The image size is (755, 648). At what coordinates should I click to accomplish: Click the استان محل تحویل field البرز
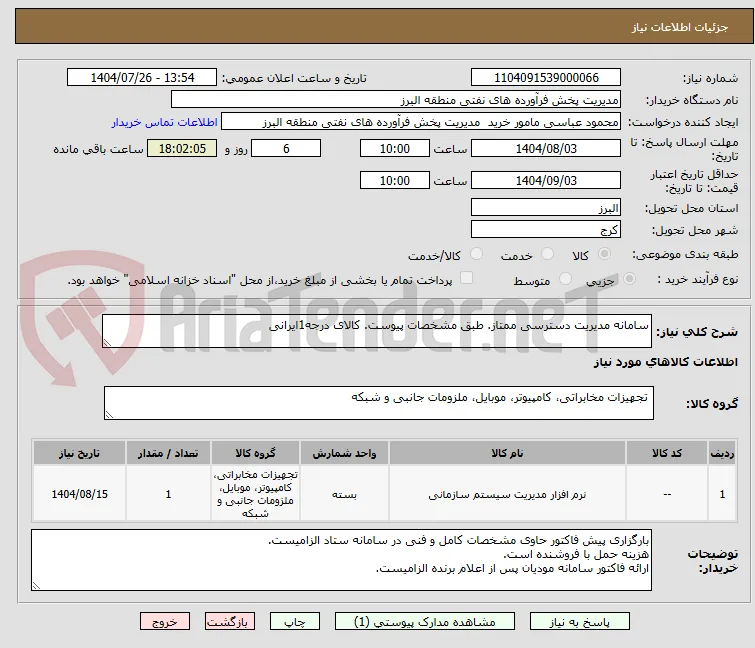click(x=546, y=207)
